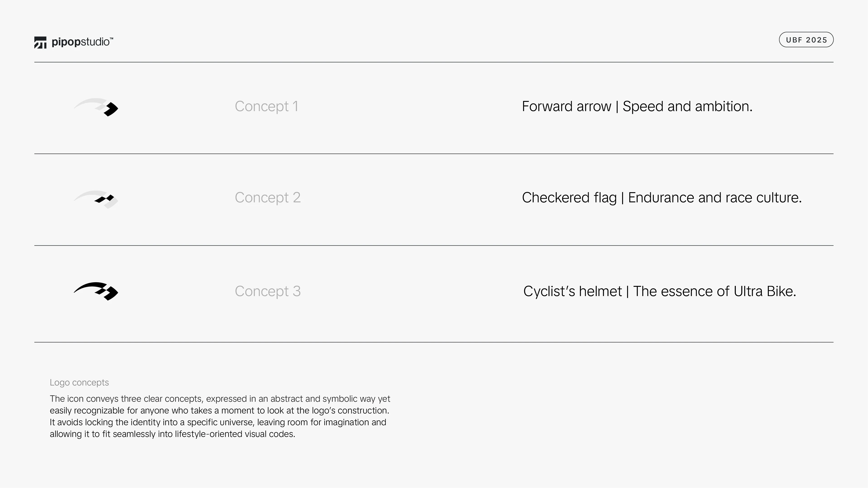Click the words "Cyclist's helmet"
868x488 pixels.
(x=572, y=291)
